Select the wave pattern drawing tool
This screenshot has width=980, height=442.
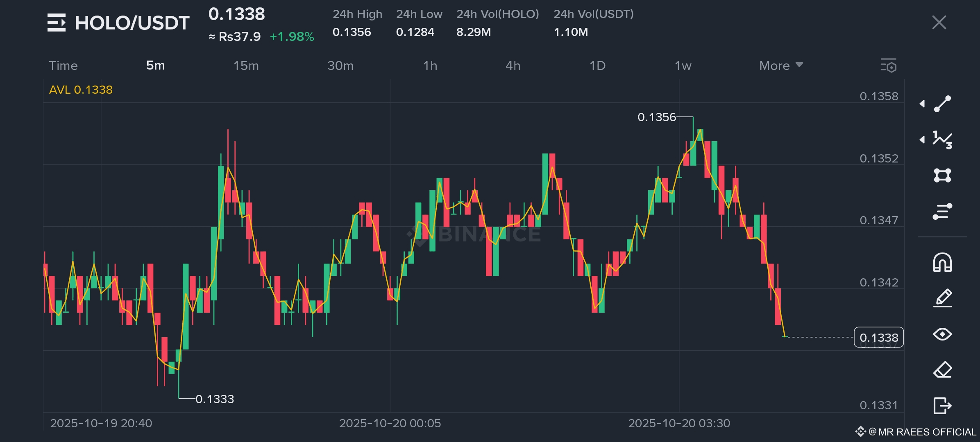tap(942, 140)
